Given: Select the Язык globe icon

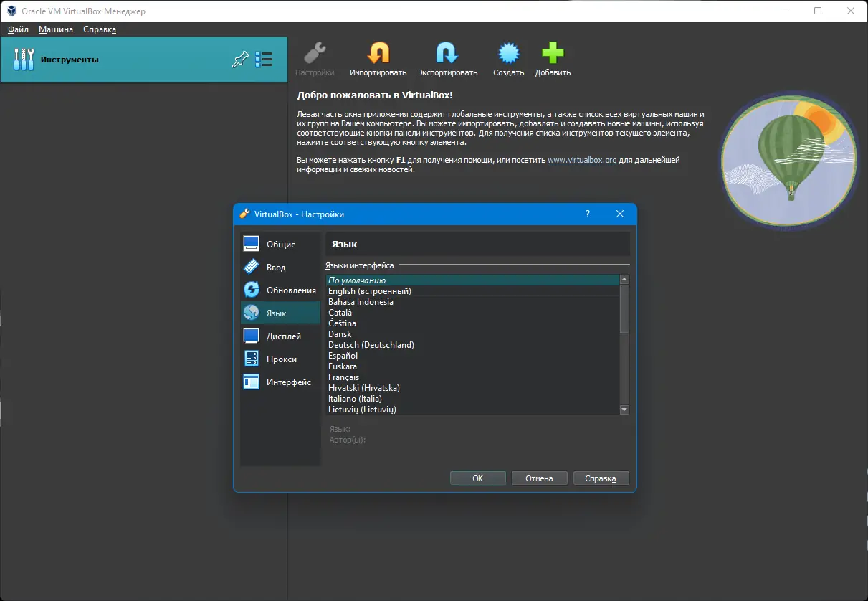Looking at the screenshot, I should tap(251, 313).
